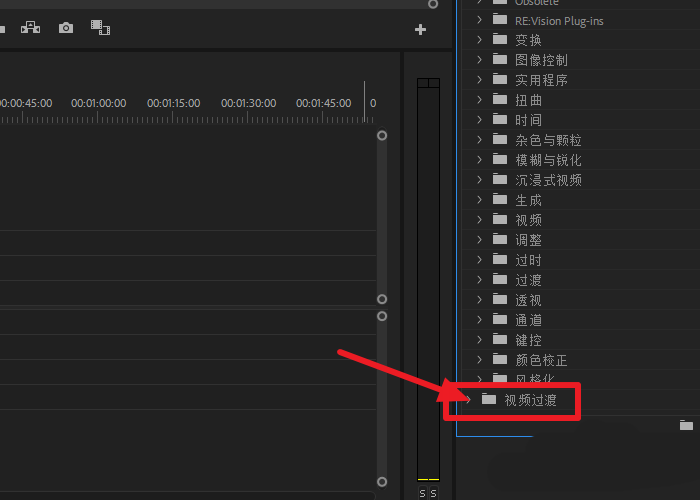Toggle right channel solo S button
The height and width of the screenshot is (500, 700).
click(x=434, y=493)
